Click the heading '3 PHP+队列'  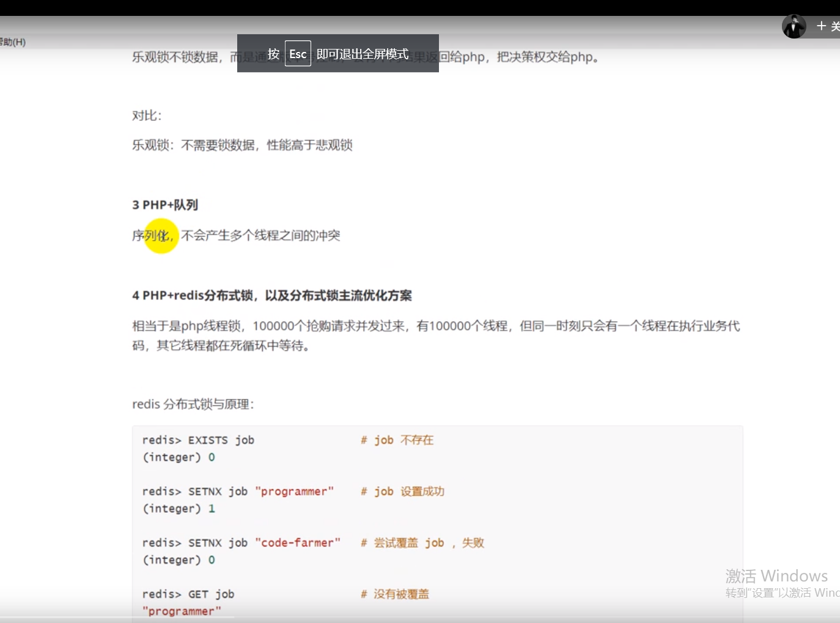tap(165, 205)
